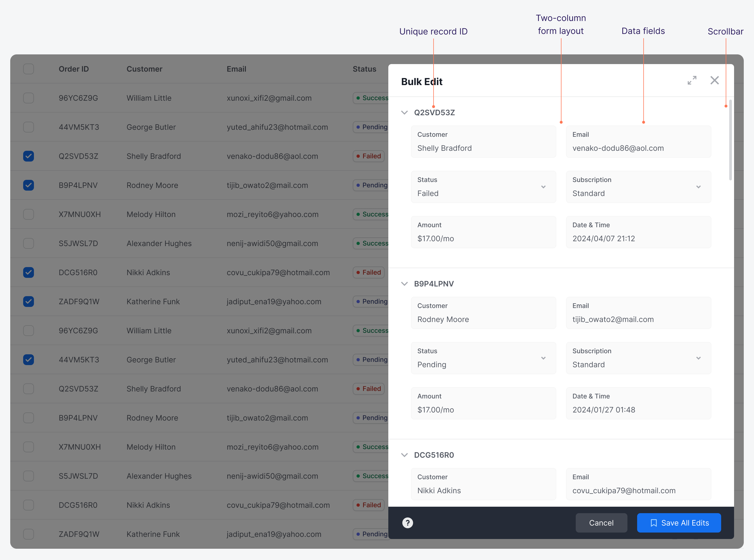Click the help question mark icon
Image resolution: width=754 pixels, height=560 pixels.
tap(407, 523)
